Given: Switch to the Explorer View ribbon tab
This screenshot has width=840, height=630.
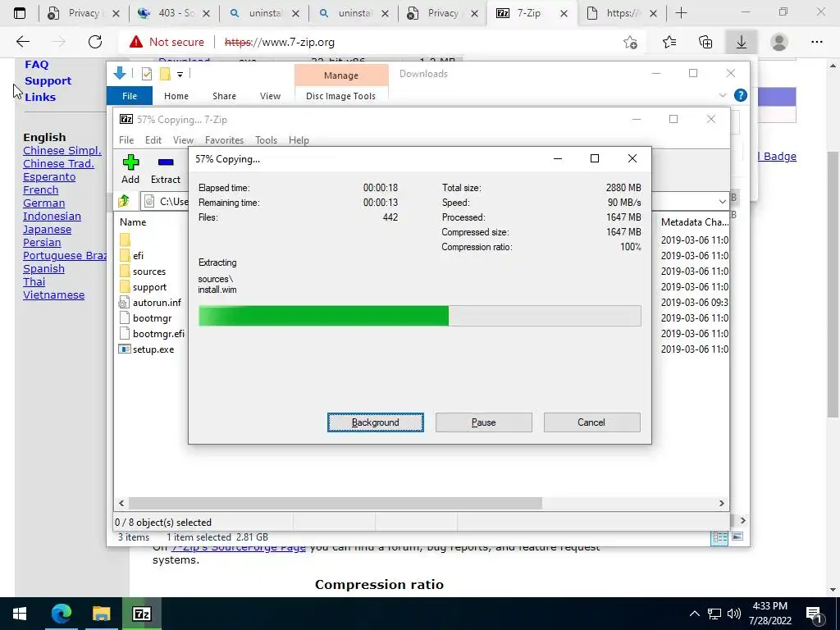Looking at the screenshot, I should tap(270, 96).
